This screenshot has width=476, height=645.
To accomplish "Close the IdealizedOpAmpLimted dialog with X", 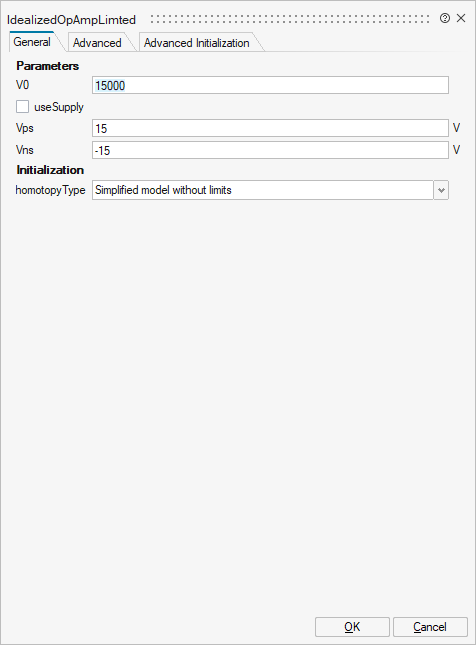I will 461,18.
